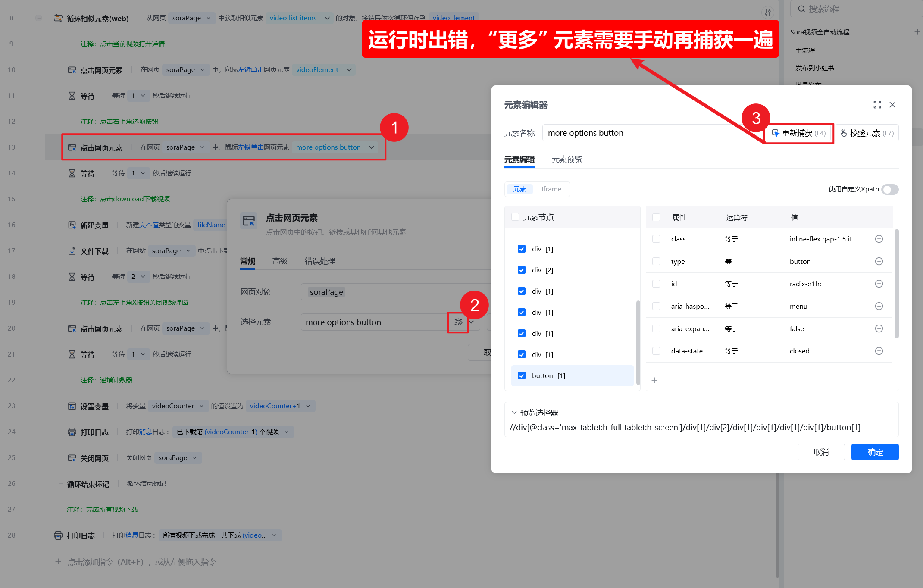Switch to the Iframe tab

pyautogui.click(x=551, y=189)
